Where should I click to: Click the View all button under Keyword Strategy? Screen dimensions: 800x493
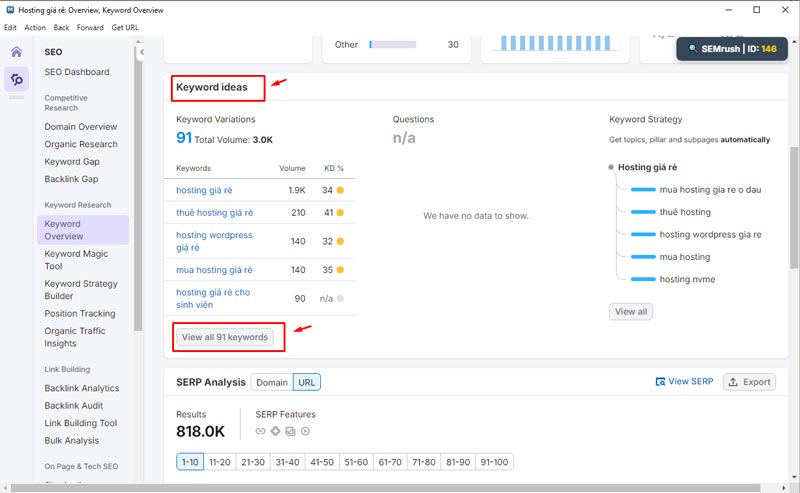coord(630,312)
